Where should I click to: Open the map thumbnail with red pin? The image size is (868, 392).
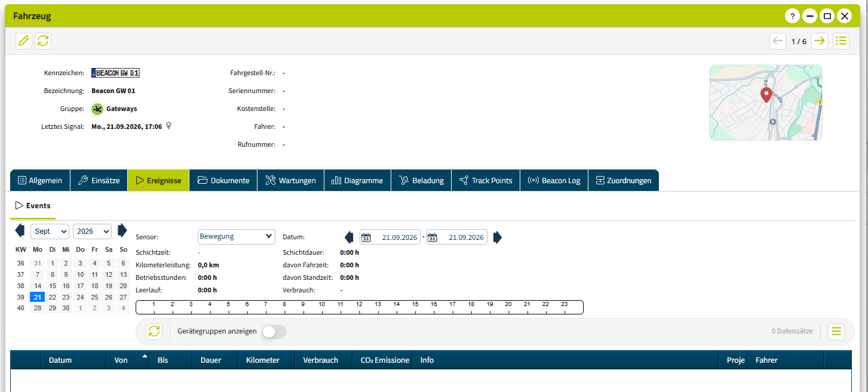[765, 103]
